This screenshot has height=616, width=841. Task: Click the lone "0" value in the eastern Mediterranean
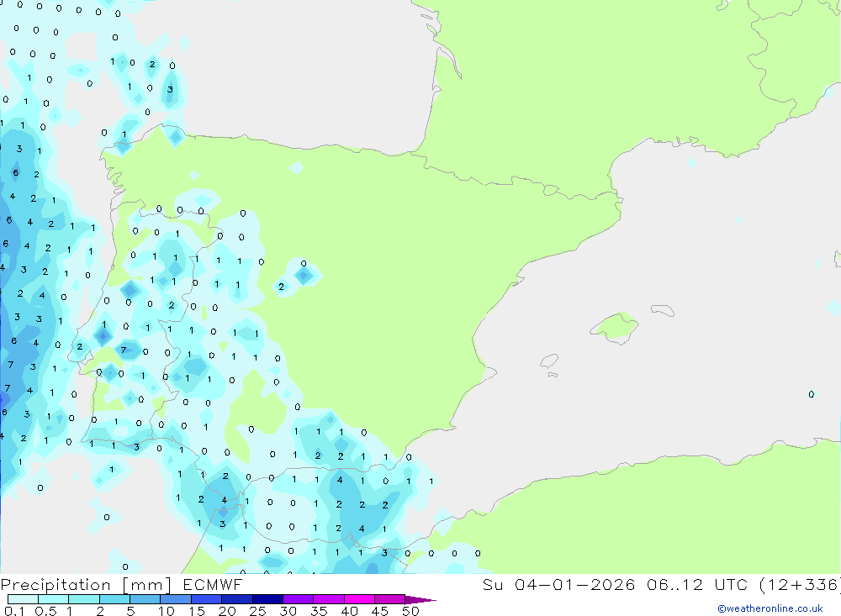pos(812,394)
